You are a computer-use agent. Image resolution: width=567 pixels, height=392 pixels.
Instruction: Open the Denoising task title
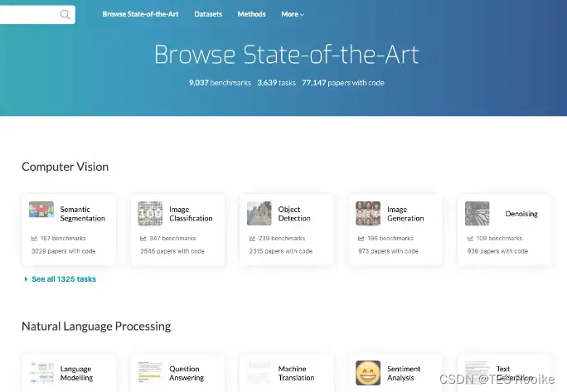point(521,214)
